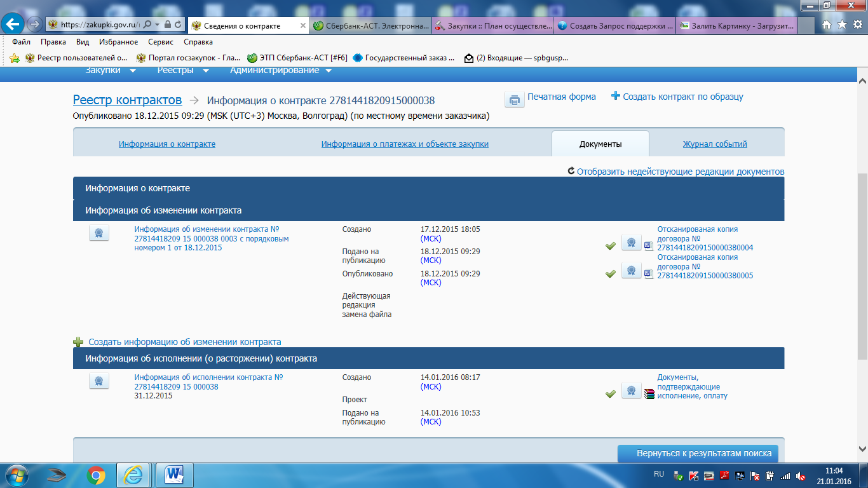The height and width of the screenshot is (488, 868).
Task: Open the Отсканированая копия договора № ...0004 link
Action: pos(705,238)
